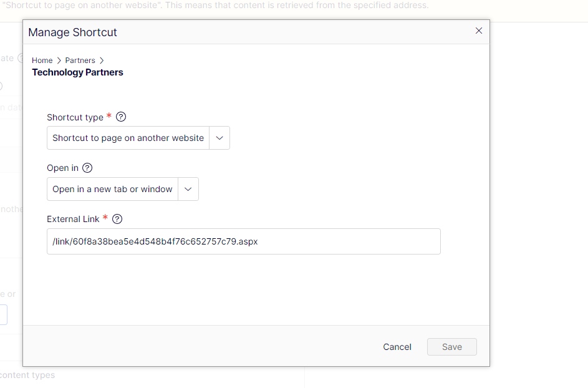The width and height of the screenshot is (588, 388).
Task: Click the chevron after Partners breadcrumb
Action: (x=102, y=61)
